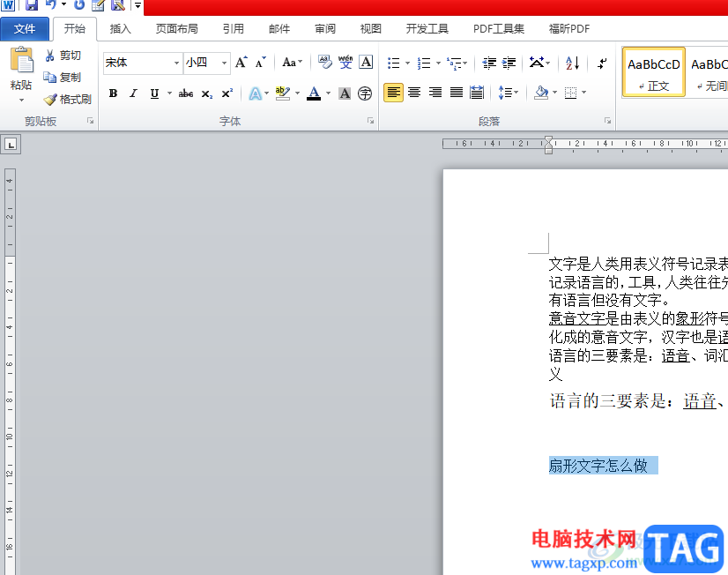Switch to the Developer (开发工具) tab
Image resolution: width=728 pixels, height=575 pixels.
427,29
